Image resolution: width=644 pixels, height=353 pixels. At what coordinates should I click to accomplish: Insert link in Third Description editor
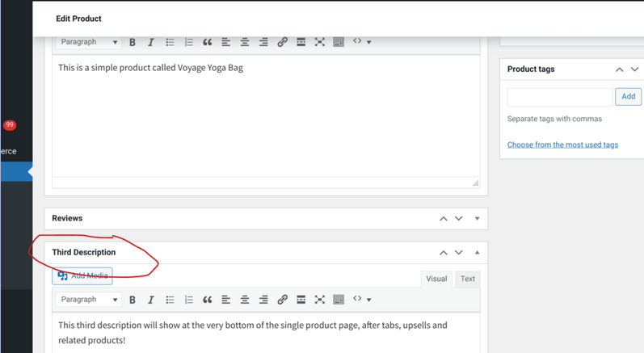(282, 300)
